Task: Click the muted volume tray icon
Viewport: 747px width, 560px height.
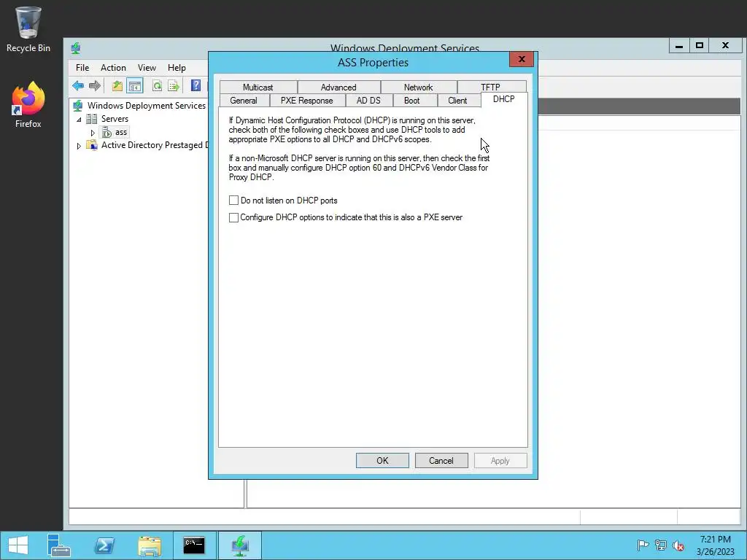Action: [x=678, y=545]
